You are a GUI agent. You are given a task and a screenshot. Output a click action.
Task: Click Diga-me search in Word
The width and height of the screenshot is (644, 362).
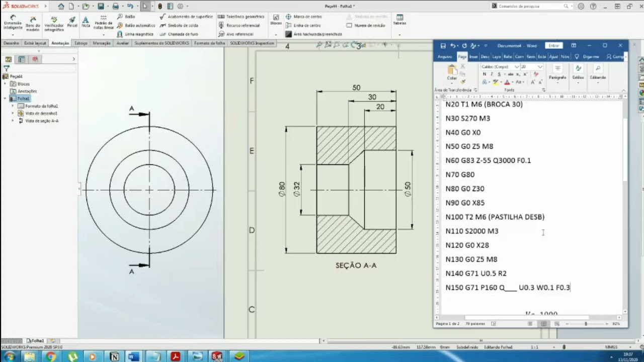click(x=588, y=57)
